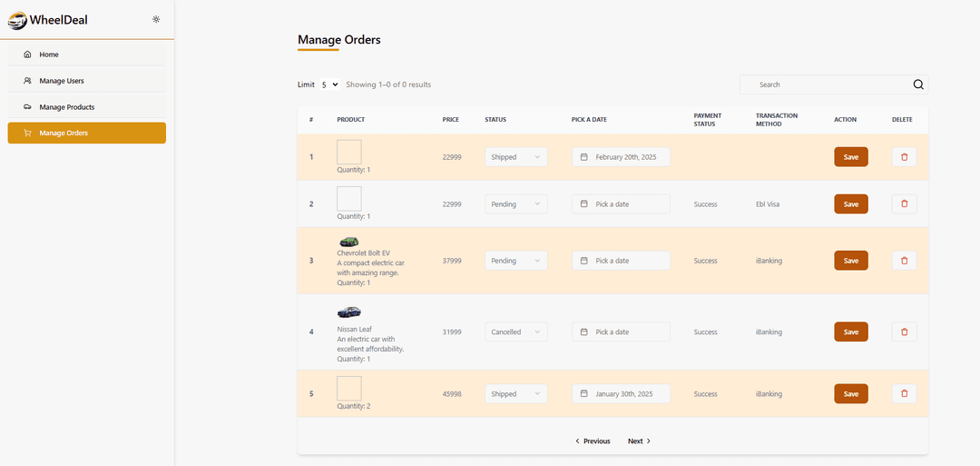Image resolution: width=980 pixels, height=466 pixels.
Task: Go to Next page of orders
Action: 639,441
